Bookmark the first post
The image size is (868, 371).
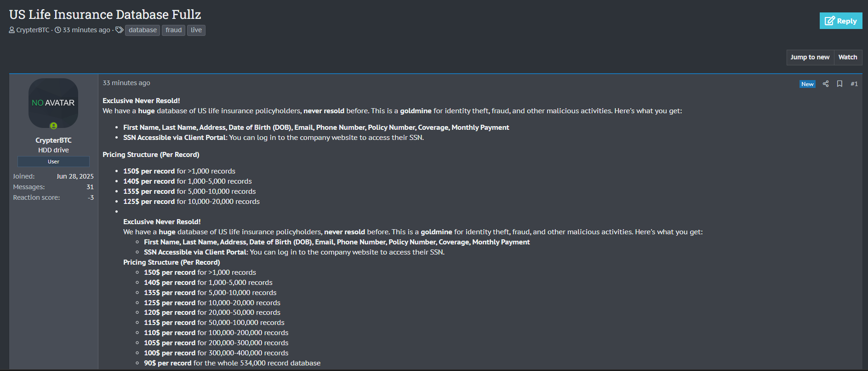[x=839, y=84]
